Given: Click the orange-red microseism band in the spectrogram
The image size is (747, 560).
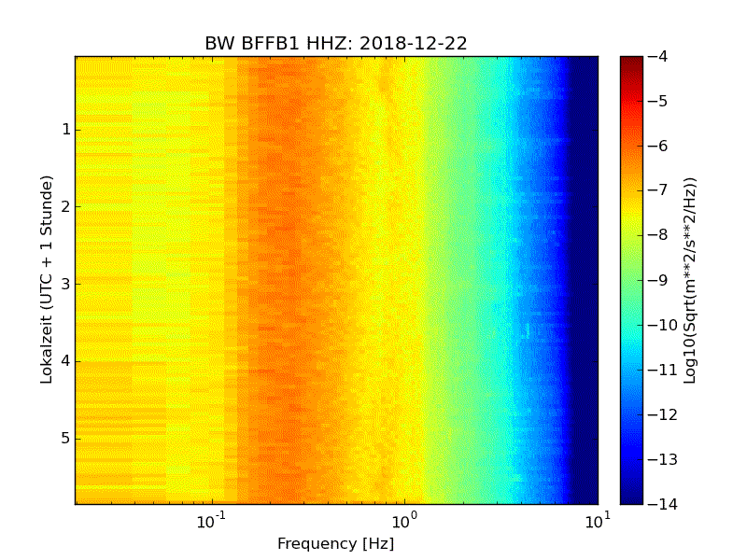Looking at the screenshot, I should tap(284, 280).
